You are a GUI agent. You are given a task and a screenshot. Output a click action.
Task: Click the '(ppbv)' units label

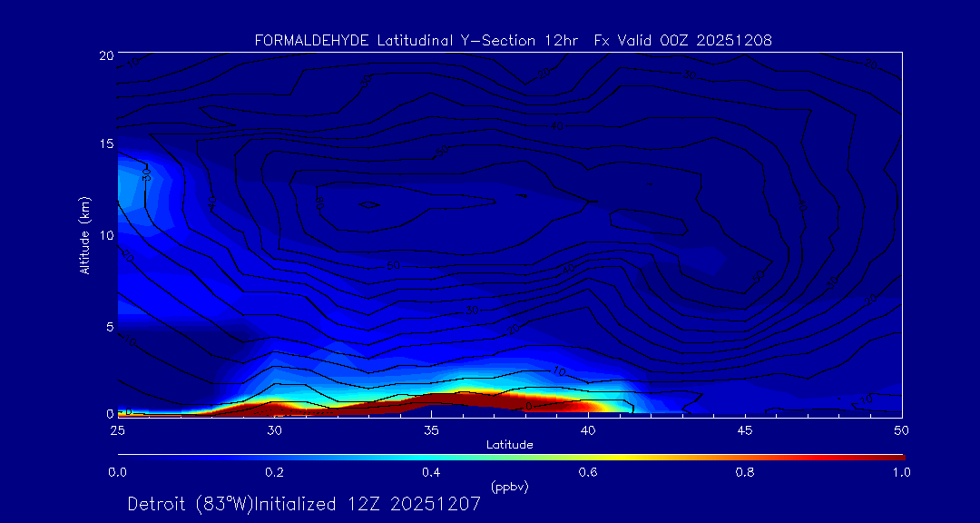(510, 487)
